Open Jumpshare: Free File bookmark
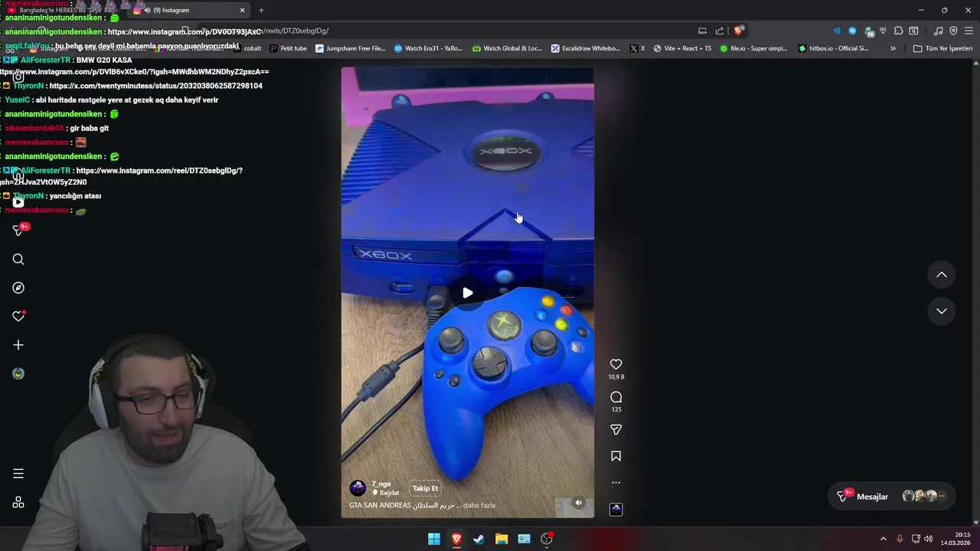 point(351,48)
